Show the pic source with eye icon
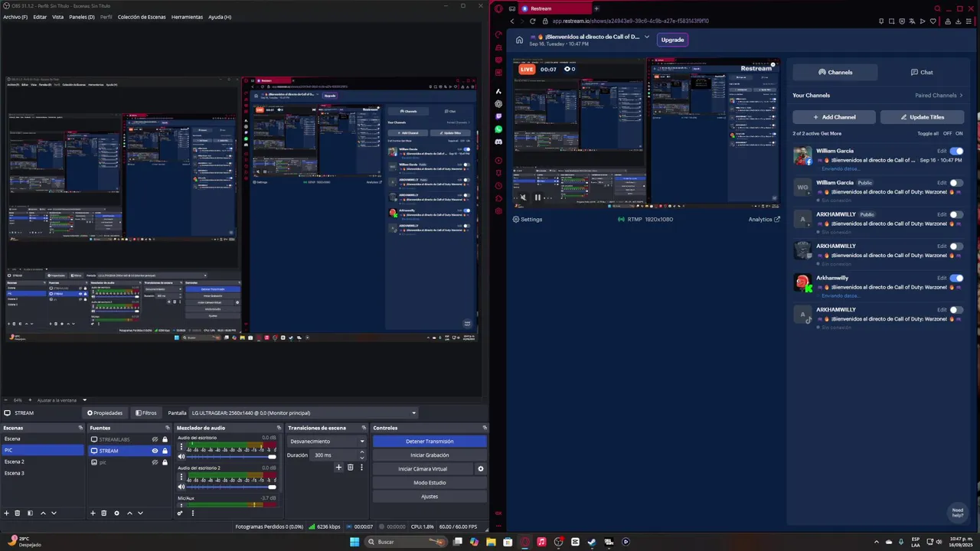This screenshot has height=551, width=980. point(155,462)
